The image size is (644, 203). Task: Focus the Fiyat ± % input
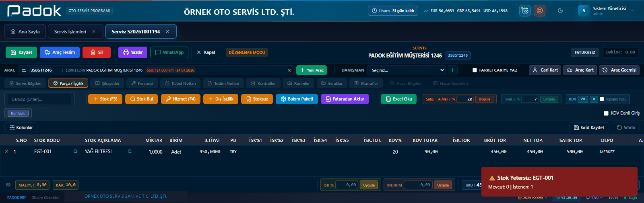coord(530,99)
